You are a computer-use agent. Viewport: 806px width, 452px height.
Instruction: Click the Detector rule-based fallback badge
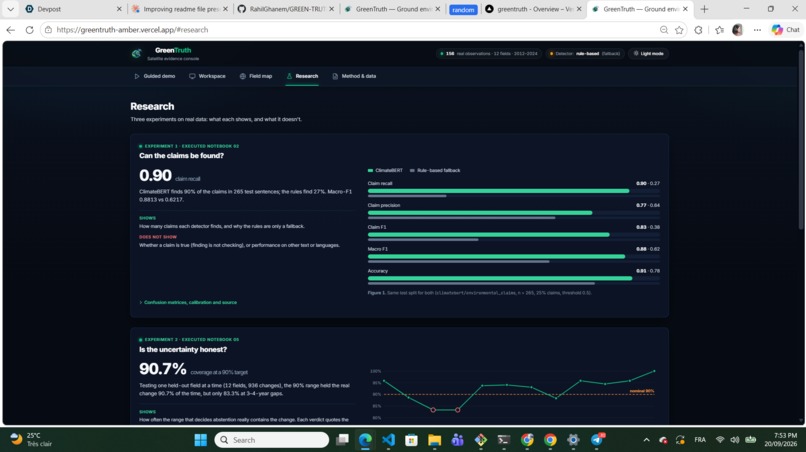click(x=584, y=53)
